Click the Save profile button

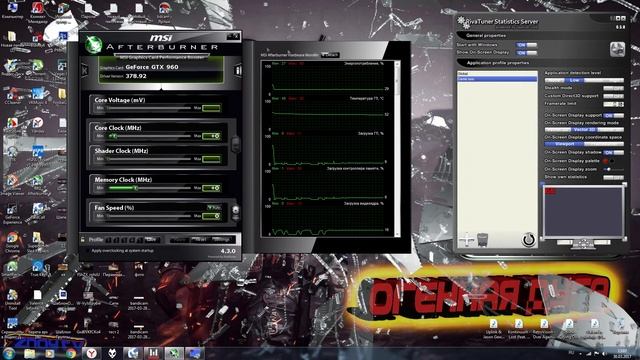tap(151, 240)
